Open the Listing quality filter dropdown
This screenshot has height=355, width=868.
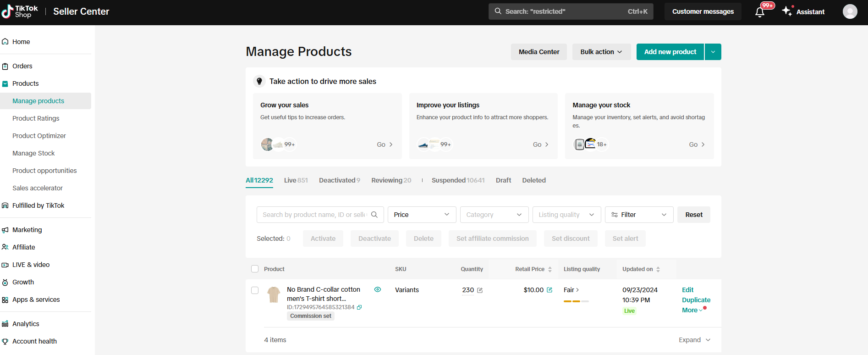pos(566,215)
